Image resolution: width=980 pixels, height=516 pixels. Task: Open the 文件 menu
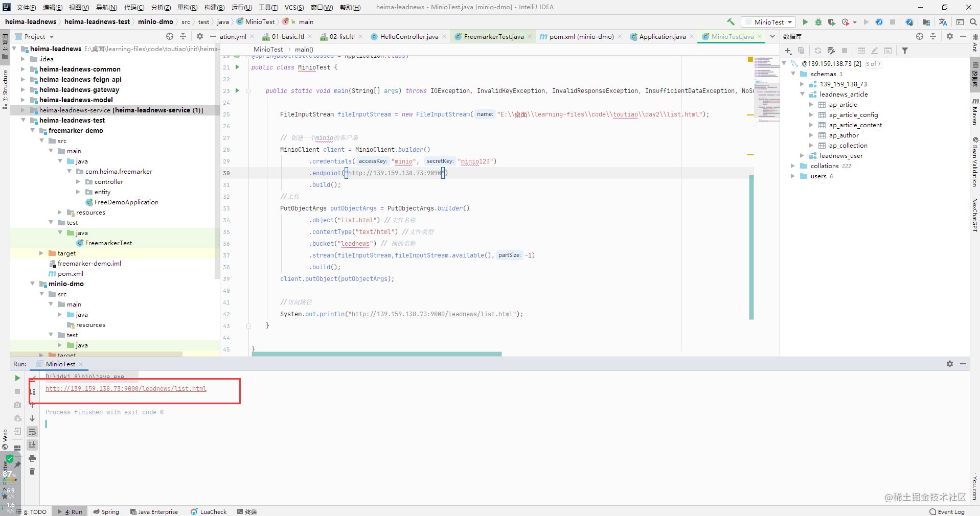(26, 7)
